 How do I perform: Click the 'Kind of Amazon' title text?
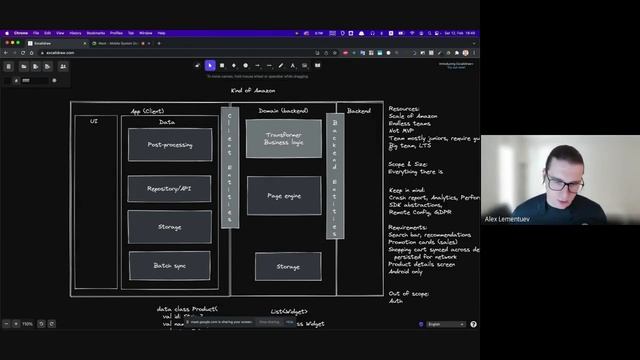(x=253, y=91)
